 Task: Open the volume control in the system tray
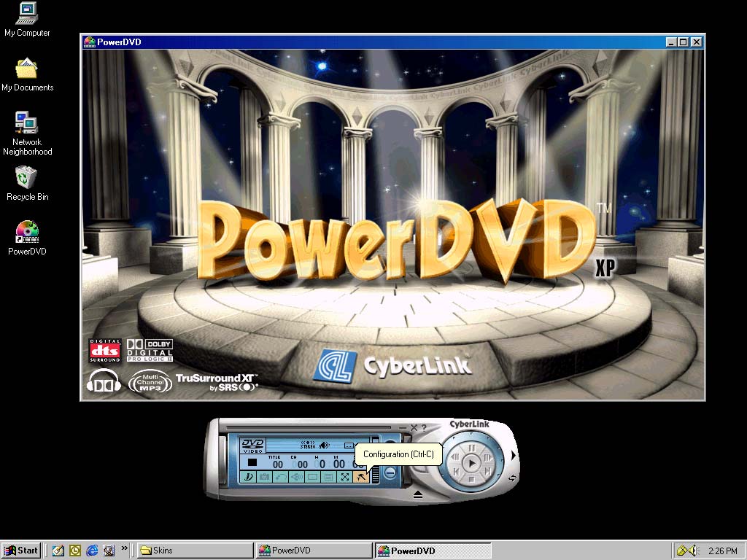[x=693, y=551]
